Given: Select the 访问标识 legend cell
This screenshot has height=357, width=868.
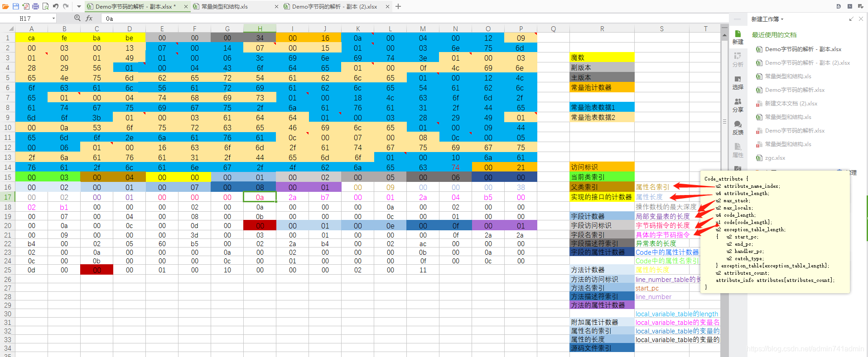Looking at the screenshot, I should coord(602,167).
